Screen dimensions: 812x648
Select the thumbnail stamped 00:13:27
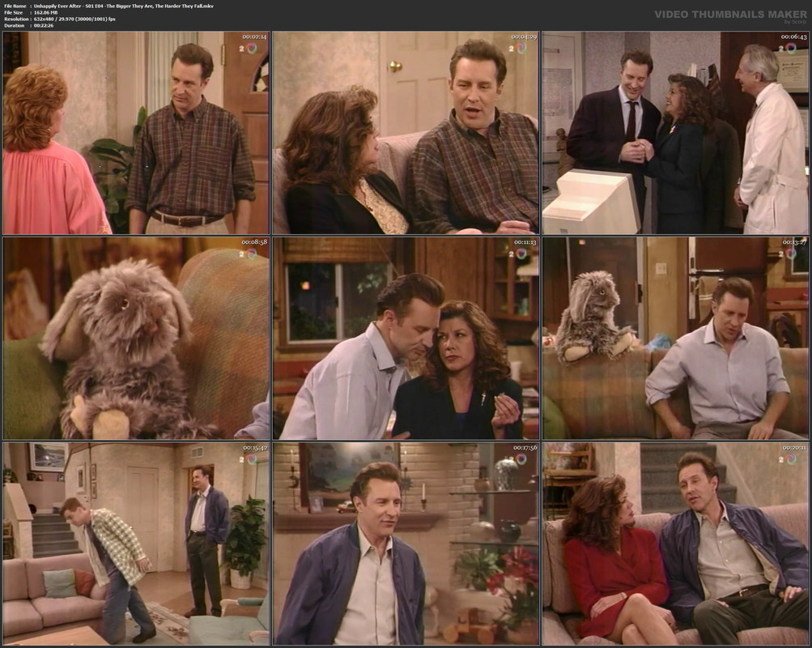[676, 339]
